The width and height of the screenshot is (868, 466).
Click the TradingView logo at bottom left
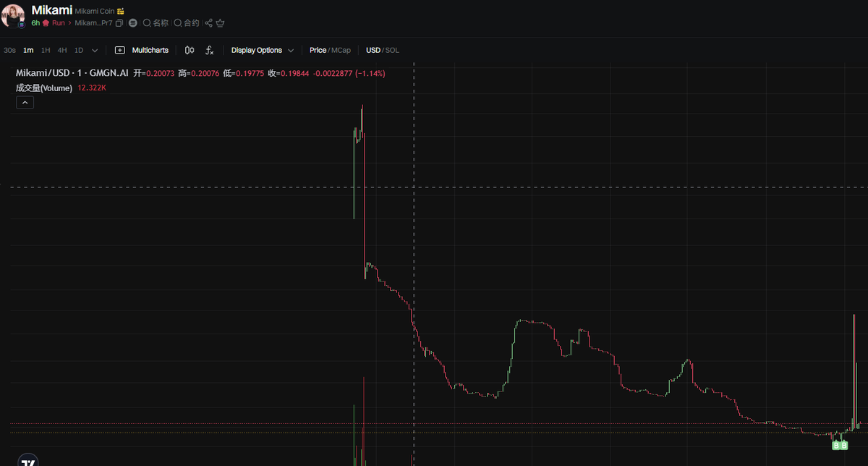pos(27,462)
